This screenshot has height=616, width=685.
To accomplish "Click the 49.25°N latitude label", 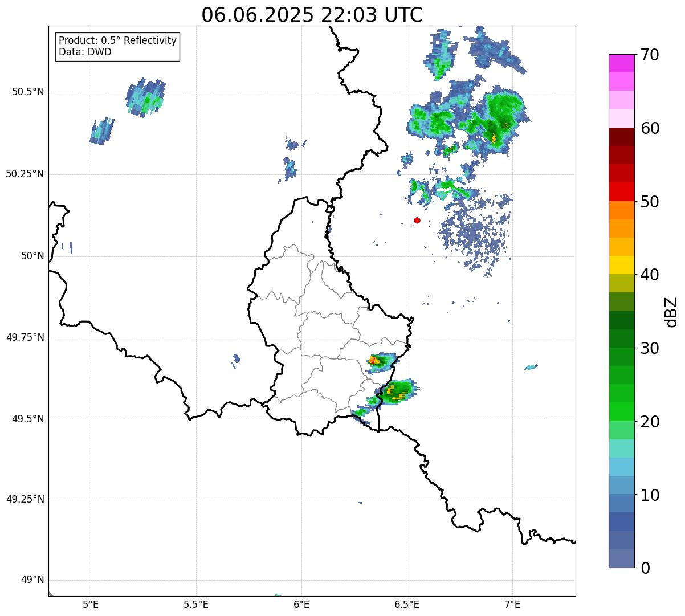I will [25, 500].
